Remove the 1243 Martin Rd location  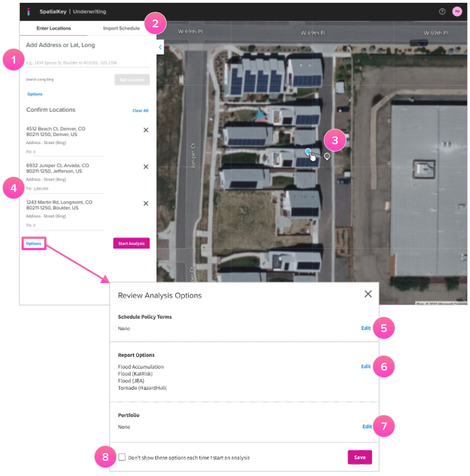146,203
